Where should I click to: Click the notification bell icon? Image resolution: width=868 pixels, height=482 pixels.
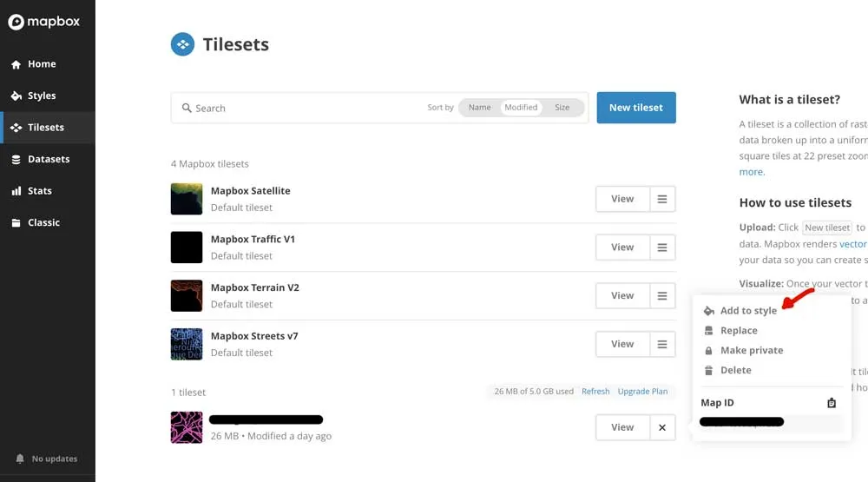pos(20,459)
